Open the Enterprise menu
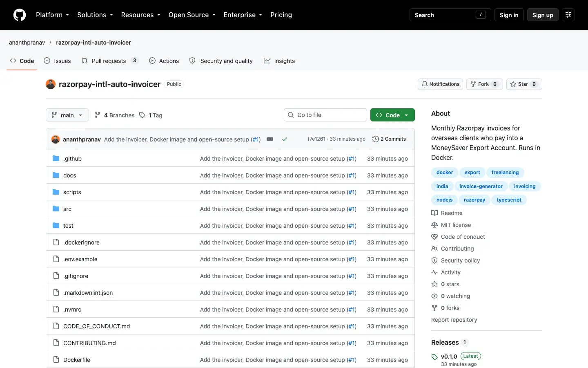Image resolution: width=588 pixels, height=368 pixels. click(243, 15)
